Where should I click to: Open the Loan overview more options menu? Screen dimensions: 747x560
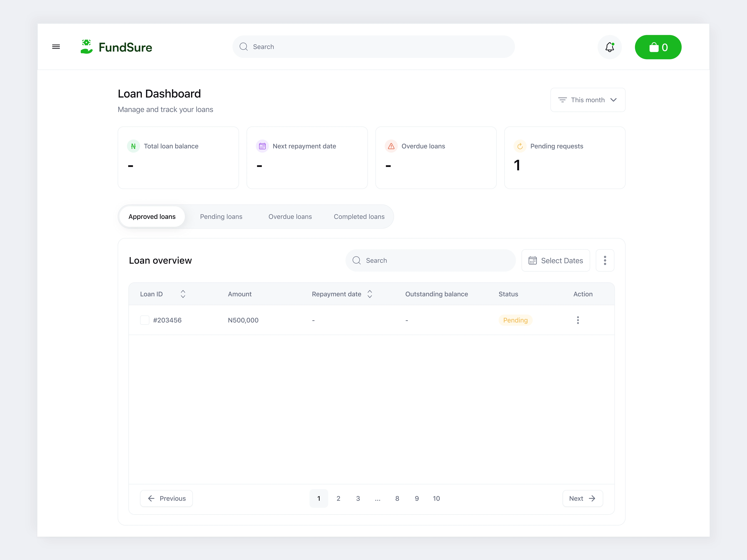click(605, 260)
